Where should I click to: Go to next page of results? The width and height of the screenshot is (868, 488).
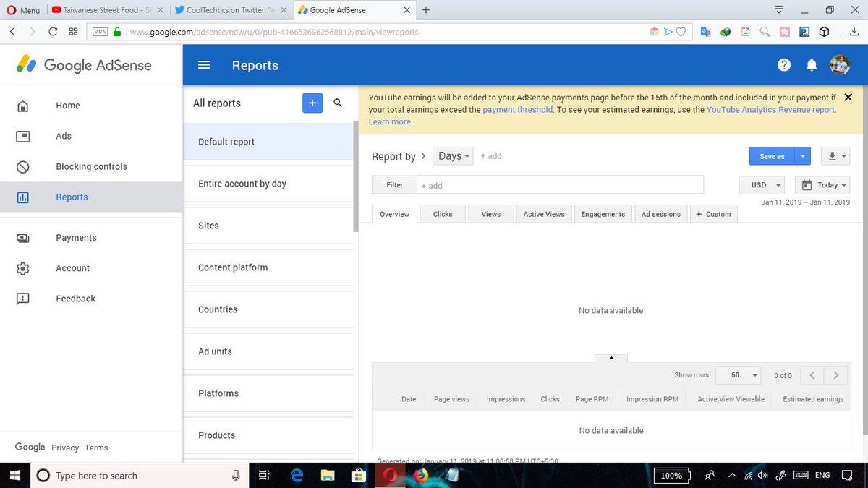(x=836, y=375)
